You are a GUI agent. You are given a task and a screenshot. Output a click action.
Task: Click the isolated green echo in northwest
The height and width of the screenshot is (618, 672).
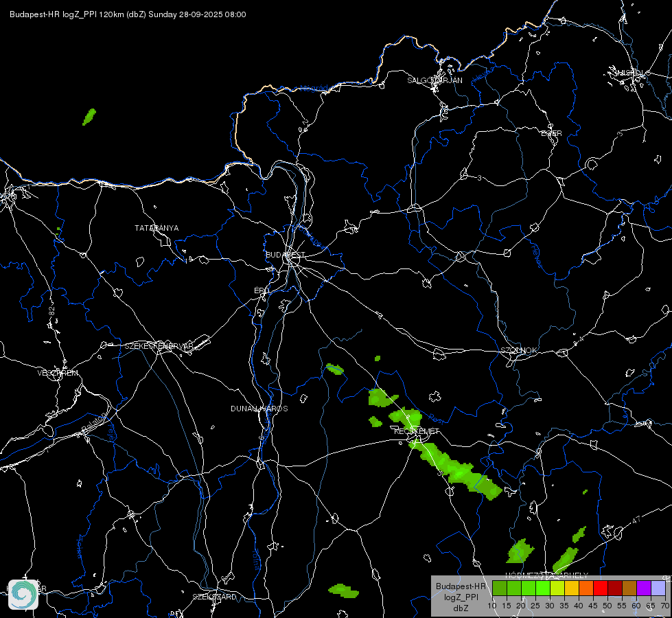pyautogui.click(x=89, y=117)
